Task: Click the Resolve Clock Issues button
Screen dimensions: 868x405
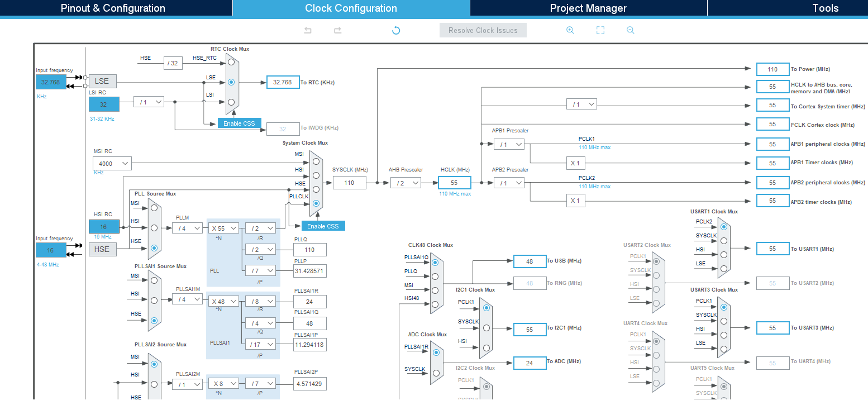Action: coord(483,30)
